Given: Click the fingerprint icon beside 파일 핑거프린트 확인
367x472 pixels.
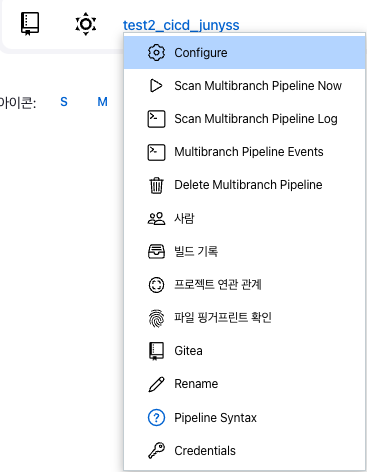Looking at the screenshot, I should [156, 318].
